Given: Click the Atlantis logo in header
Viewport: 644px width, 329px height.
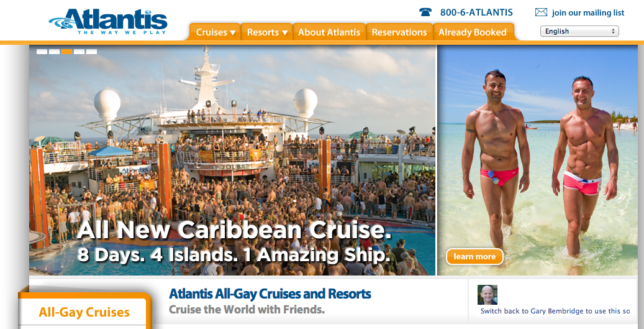Looking at the screenshot, I should coord(109,21).
